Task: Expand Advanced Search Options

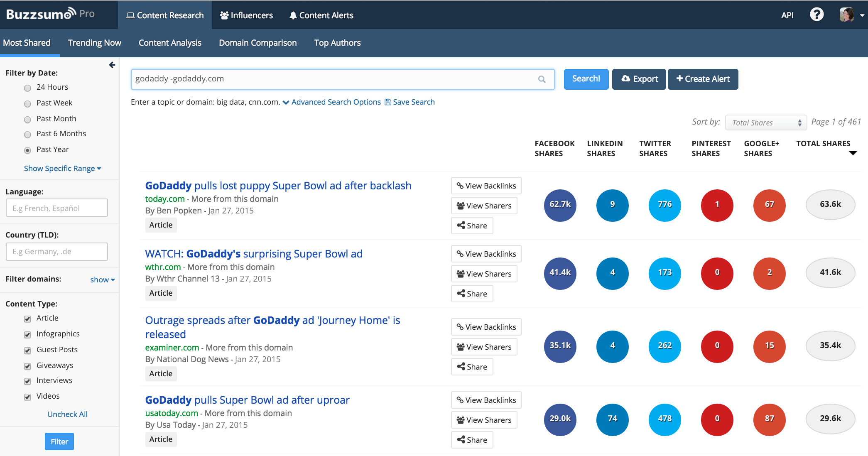Action: tap(332, 102)
